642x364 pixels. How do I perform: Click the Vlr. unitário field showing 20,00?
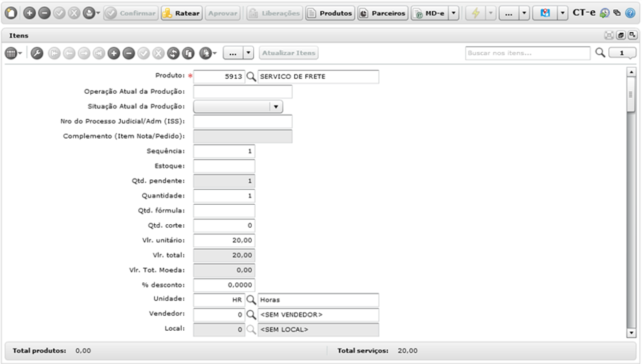[224, 240]
